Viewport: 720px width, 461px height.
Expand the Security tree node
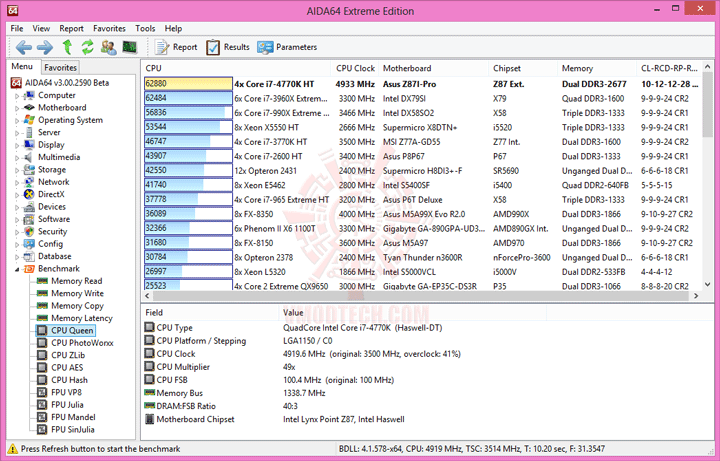(x=17, y=232)
